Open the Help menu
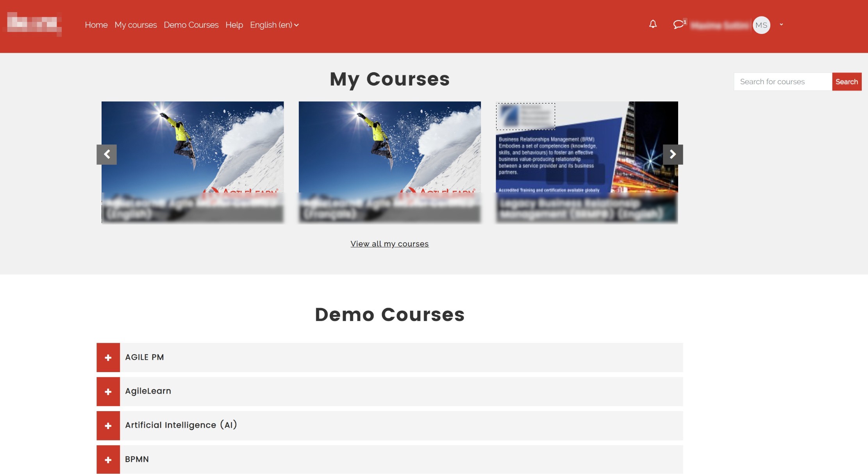Image resolution: width=868 pixels, height=474 pixels. [x=234, y=25]
